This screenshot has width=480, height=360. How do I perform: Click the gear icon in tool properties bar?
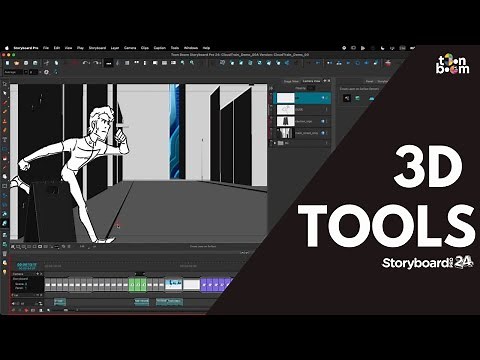tap(46, 72)
